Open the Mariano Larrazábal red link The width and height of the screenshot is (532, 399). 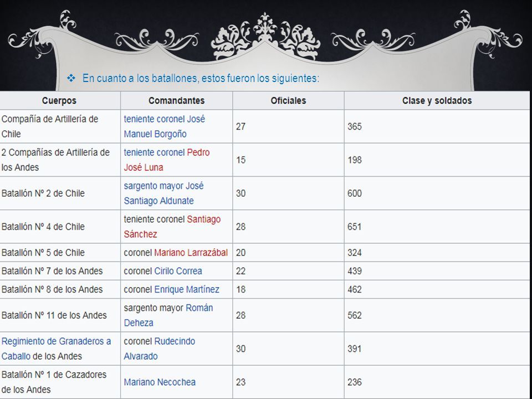[191, 253]
